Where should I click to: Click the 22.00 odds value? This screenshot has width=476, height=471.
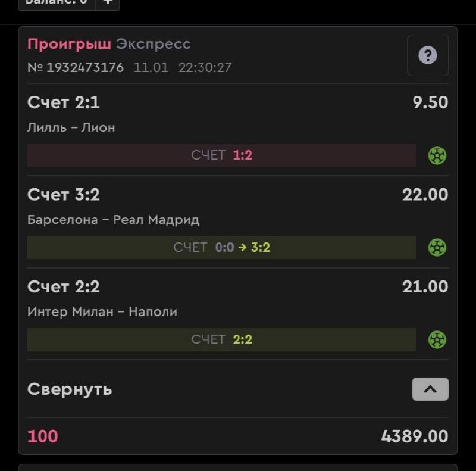click(x=425, y=195)
